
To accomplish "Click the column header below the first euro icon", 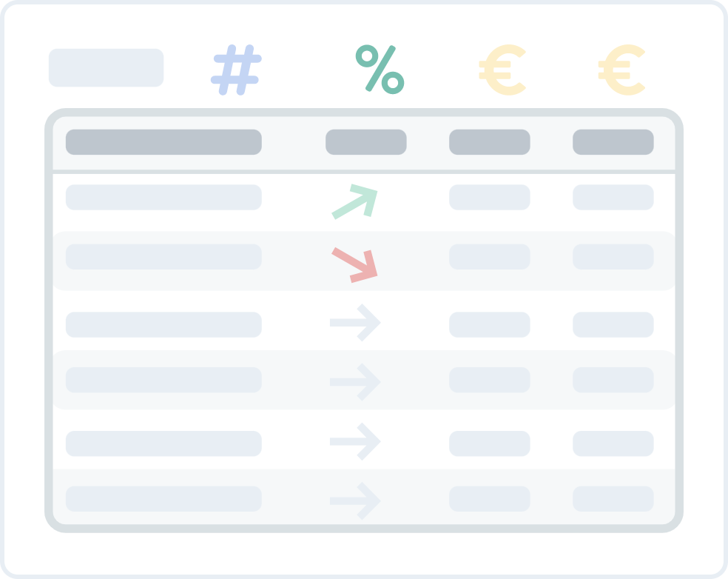I will click(490, 142).
